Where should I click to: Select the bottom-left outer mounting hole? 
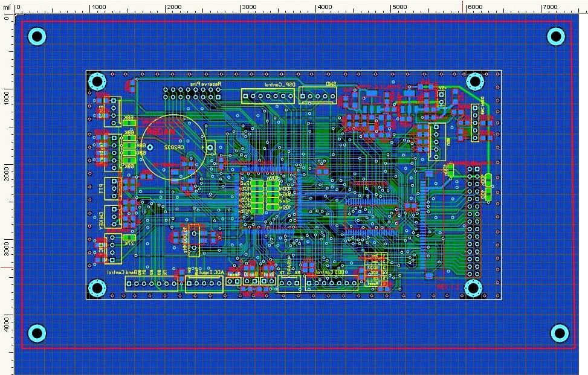click(37, 333)
